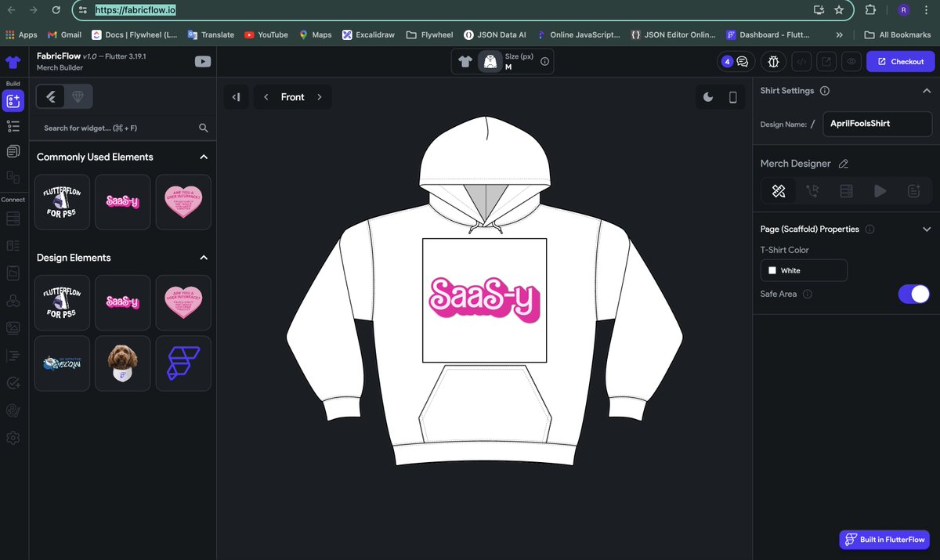The width and height of the screenshot is (940, 560).
Task: Select the dog sticker thumbnail in Design Elements
Action: tap(122, 363)
